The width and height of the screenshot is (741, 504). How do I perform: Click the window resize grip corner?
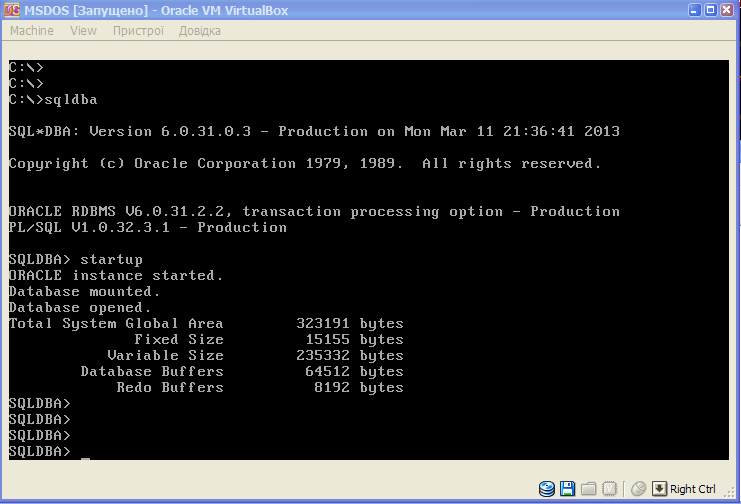click(x=731, y=493)
